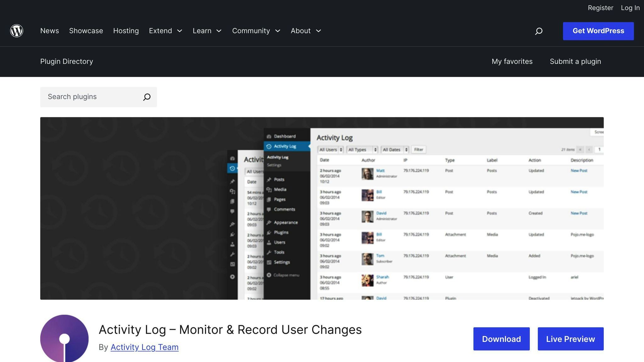
Task: Expand the Community dropdown menu
Action: [x=256, y=31]
